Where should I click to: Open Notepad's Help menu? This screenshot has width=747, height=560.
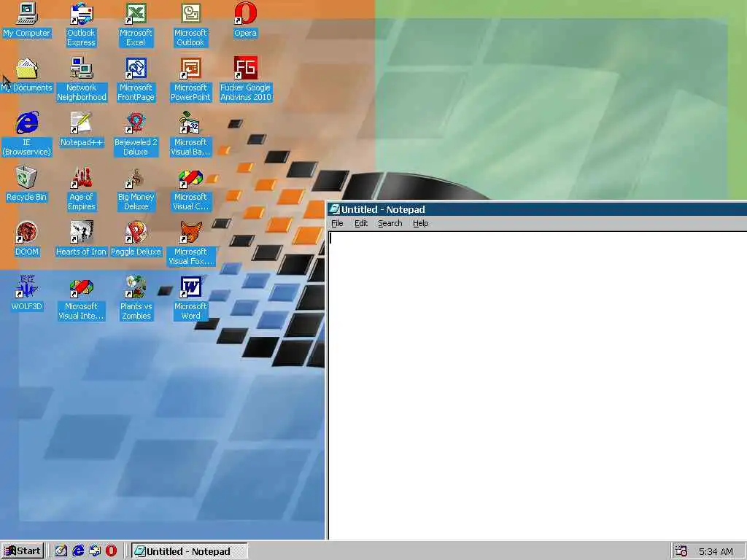(421, 223)
